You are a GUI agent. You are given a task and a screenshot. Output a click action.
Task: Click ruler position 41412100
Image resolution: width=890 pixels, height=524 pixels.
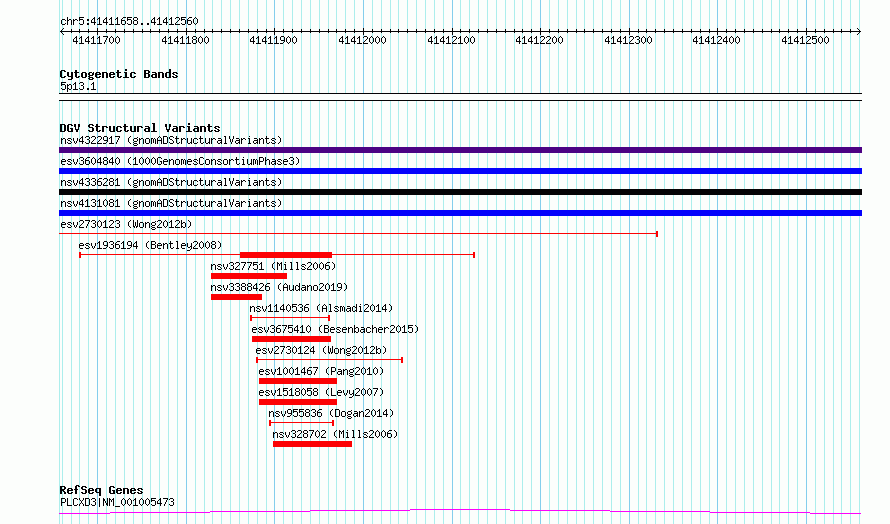tap(451, 40)
